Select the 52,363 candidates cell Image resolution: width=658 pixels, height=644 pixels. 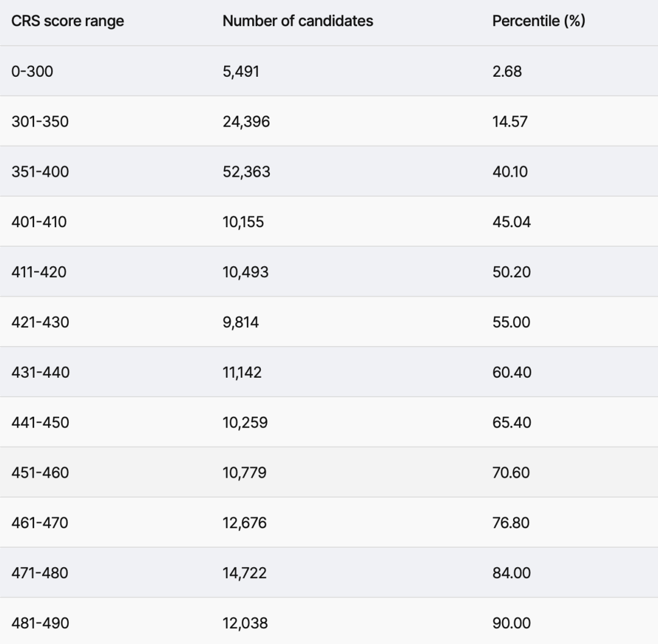coord(246,172)
